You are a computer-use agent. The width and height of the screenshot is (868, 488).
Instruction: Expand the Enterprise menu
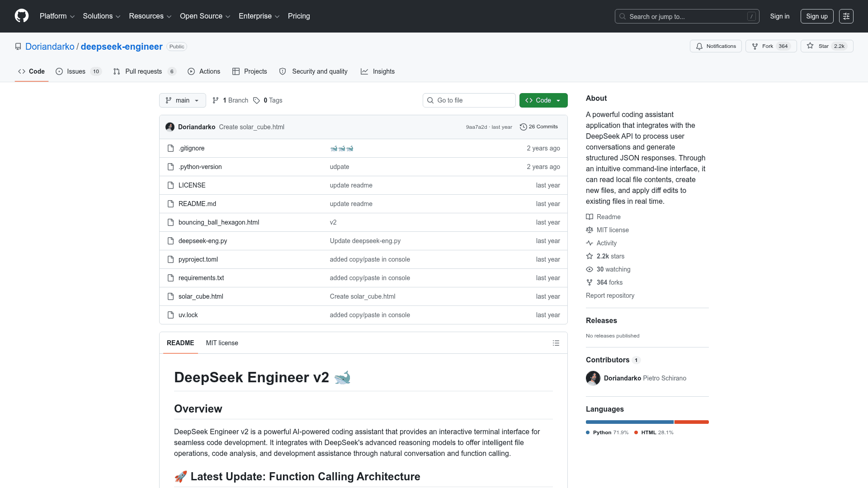tap(259, 16)
